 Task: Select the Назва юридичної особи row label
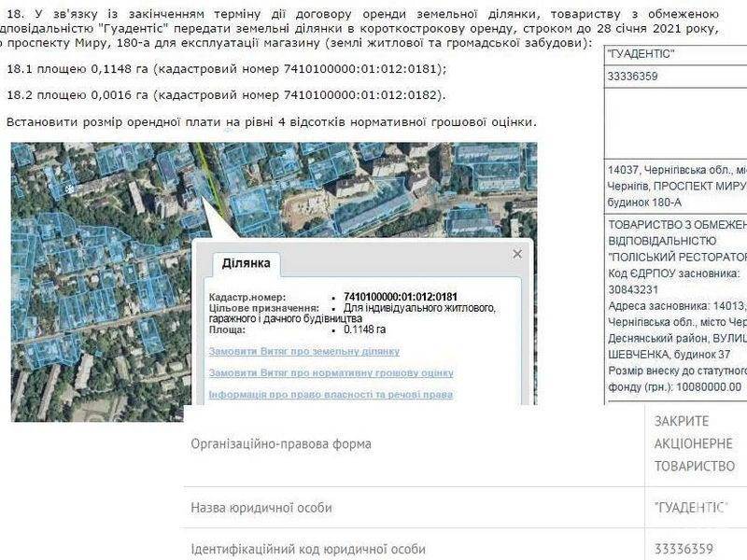pos(261,508)
